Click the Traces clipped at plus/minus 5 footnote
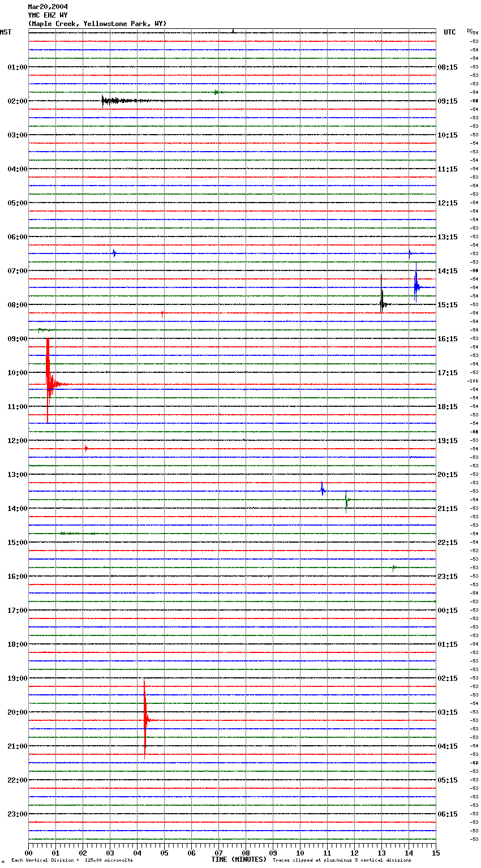The height and width of the screenshot is (868, 481). (x=342, y=860)
